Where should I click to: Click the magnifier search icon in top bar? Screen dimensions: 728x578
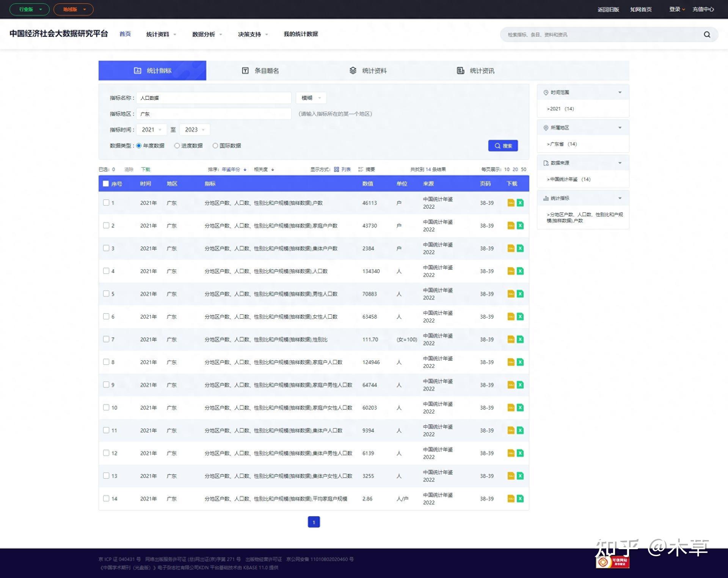[707, 35]
